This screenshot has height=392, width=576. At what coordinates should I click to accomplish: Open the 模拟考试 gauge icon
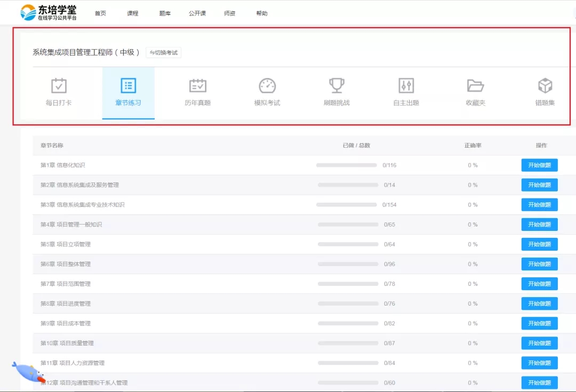pos(267,85)
